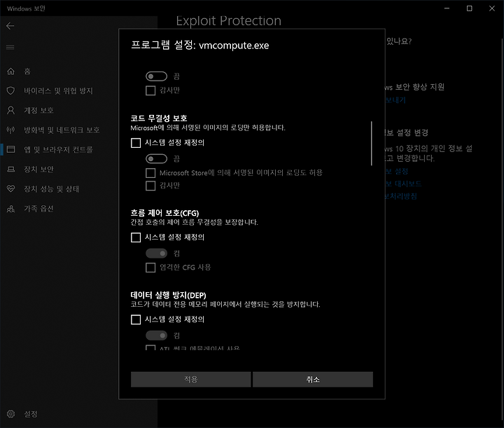Check Microsoft Store signed images checkbox
The image size is (504, 428).
[x=150, y=173]
